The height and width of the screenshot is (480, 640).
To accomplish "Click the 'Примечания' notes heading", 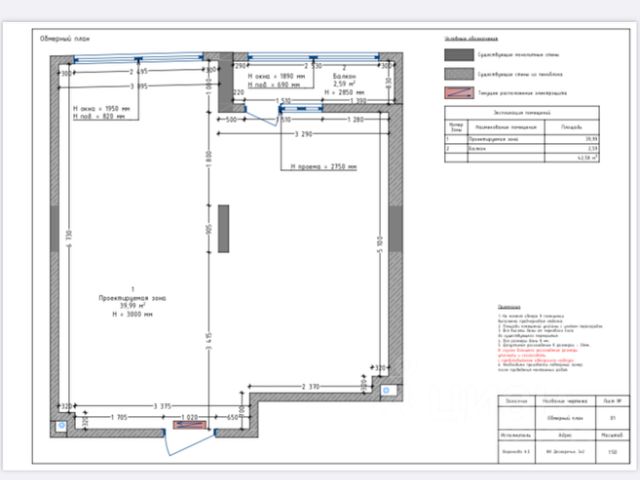I will click(509, 307).
